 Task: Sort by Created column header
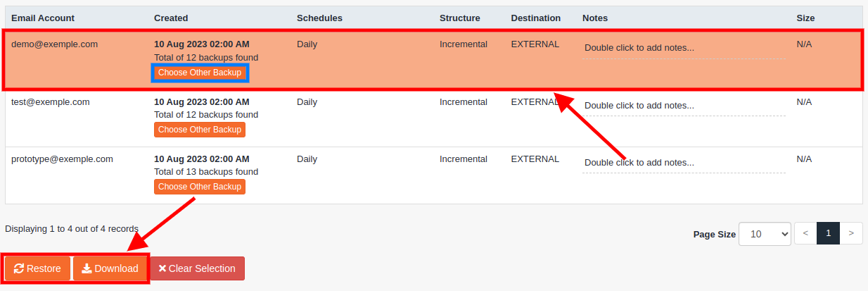tap(171, 18)
